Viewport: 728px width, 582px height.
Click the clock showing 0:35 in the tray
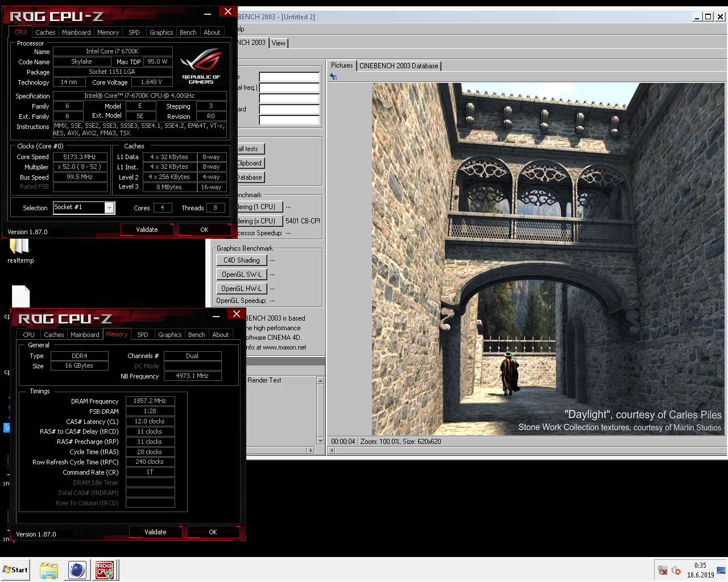click(700, 566)
